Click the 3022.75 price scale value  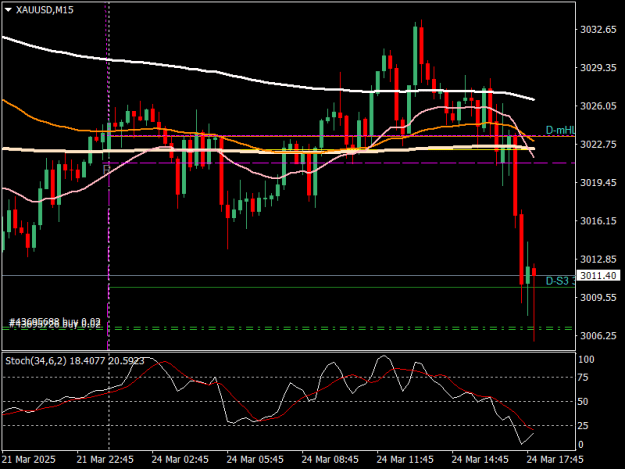[x=598, y=144]
